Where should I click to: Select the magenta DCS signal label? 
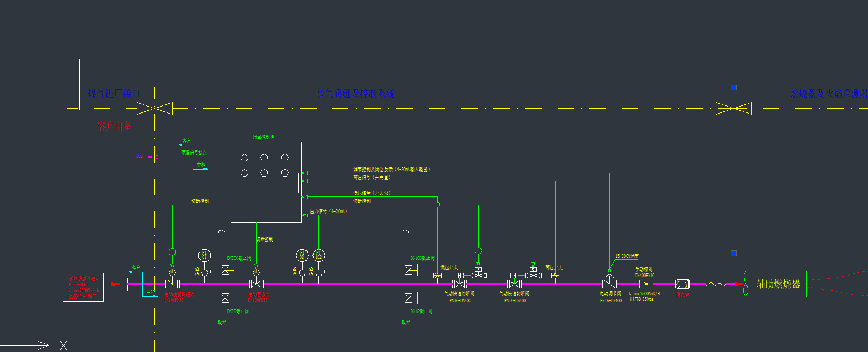click(x=139, y=156)
